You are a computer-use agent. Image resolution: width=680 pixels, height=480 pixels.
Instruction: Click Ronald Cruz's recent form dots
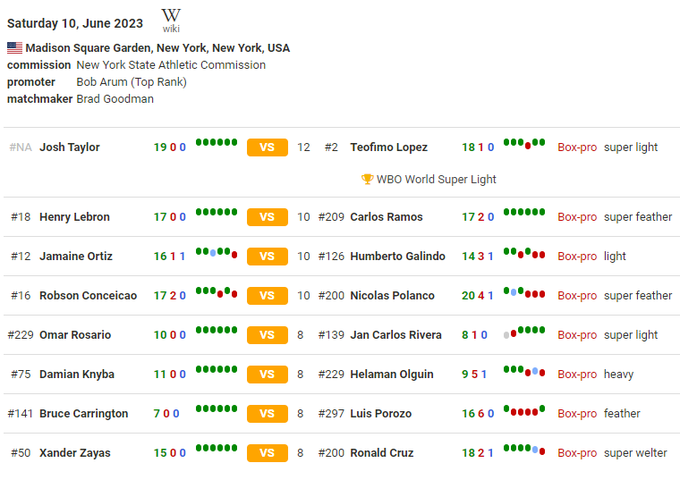pyautogui.click(x=524, y=450)
